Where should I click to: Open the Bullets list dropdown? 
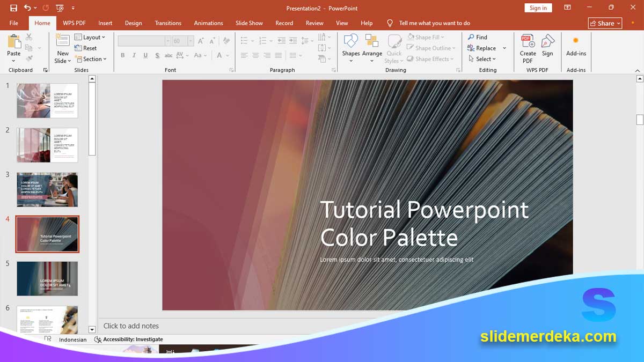247,41
